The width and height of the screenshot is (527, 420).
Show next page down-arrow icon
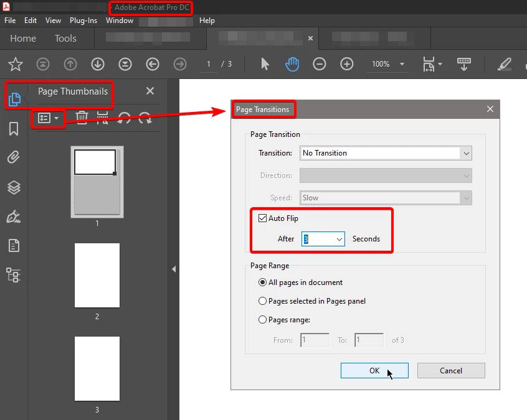[98, 64]
